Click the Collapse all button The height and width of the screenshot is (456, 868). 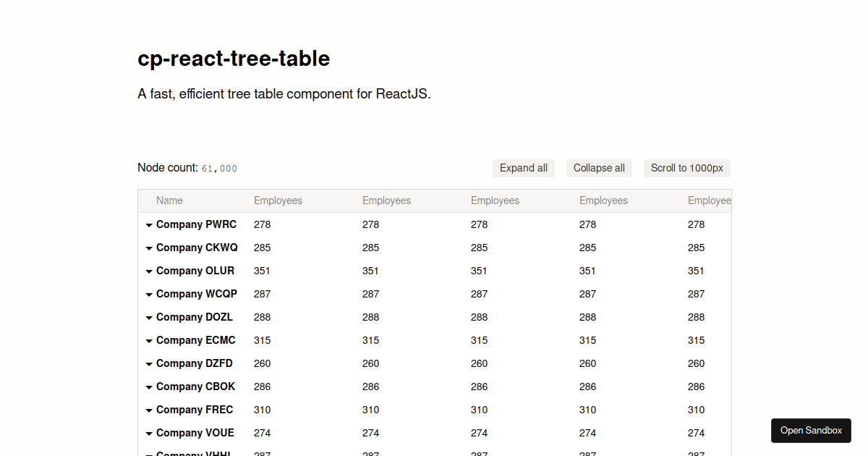pyautogui.click(x=599, y=168)
